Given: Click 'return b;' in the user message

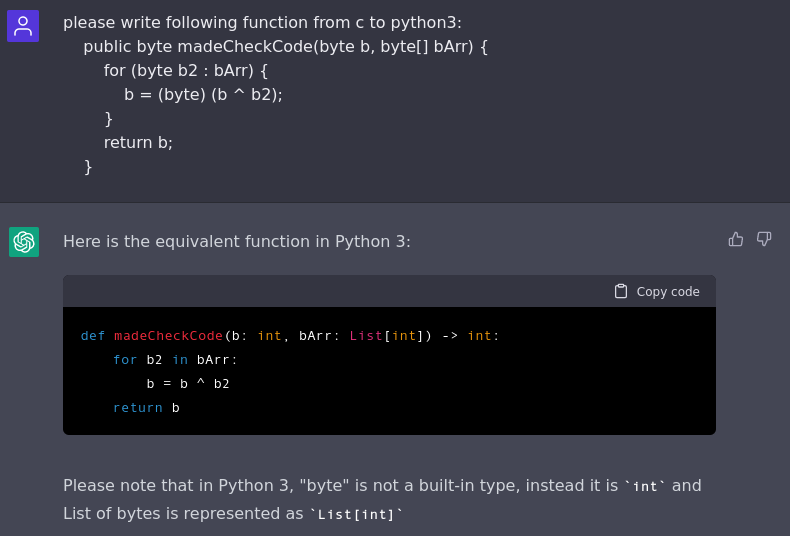Looking at the screenshot, I should (138, 142).
